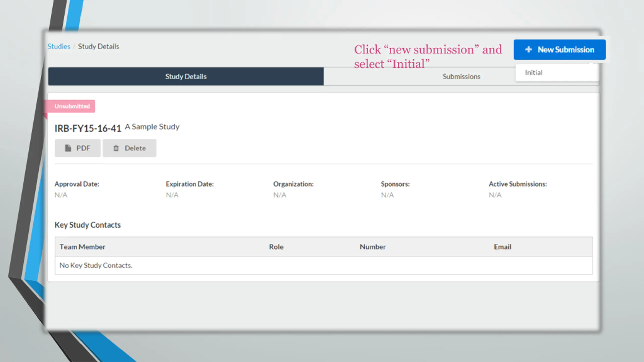This screenshot has height=362, width=644.
Task: Click the document icon on PDF button
Action: click(68, 148)
